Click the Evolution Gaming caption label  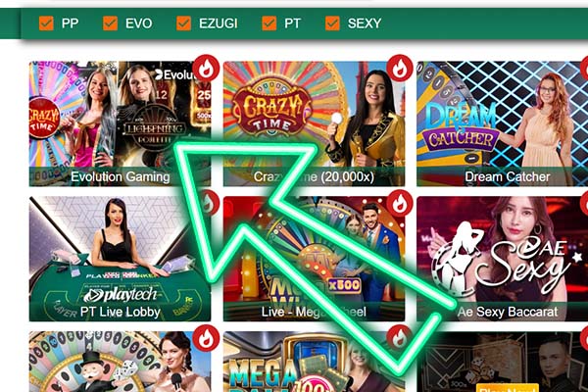(x=121, y=176)
